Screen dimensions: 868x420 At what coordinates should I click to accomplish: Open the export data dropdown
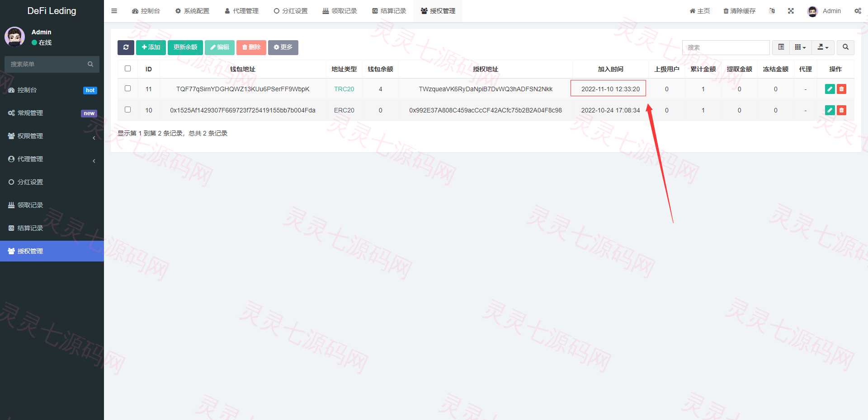pos(823,47)
